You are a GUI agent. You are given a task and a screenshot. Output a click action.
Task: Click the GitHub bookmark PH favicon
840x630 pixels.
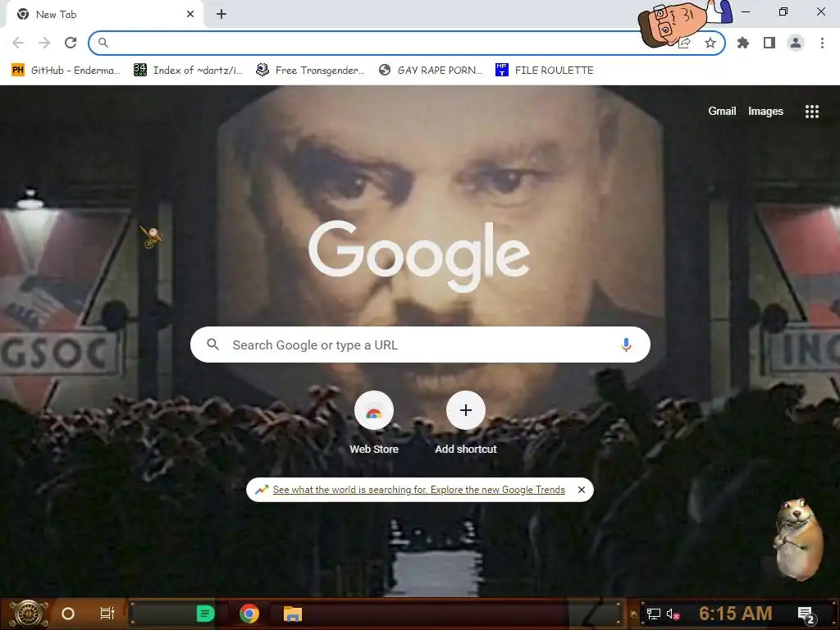pyautogui.click(x=18, y=71)
